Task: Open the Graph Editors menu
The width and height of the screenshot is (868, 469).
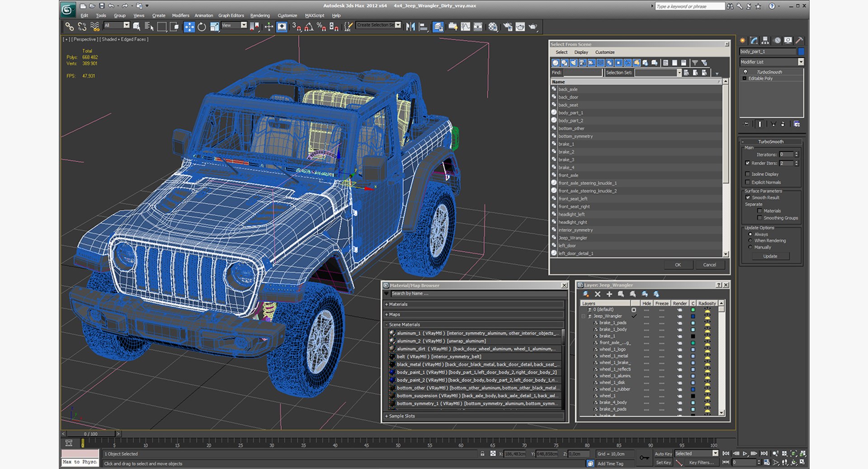Action: pos(231,15)
